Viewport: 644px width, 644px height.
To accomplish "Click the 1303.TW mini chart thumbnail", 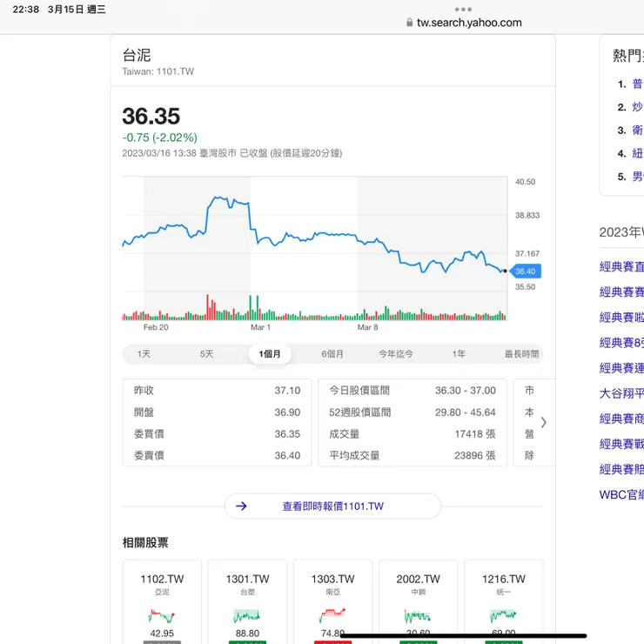I will 332,615.
